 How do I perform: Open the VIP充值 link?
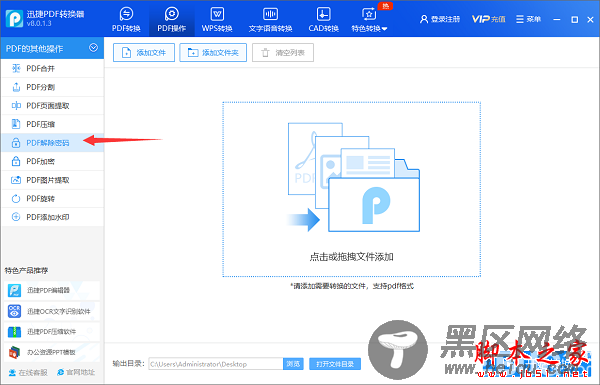tap(488, 19)
